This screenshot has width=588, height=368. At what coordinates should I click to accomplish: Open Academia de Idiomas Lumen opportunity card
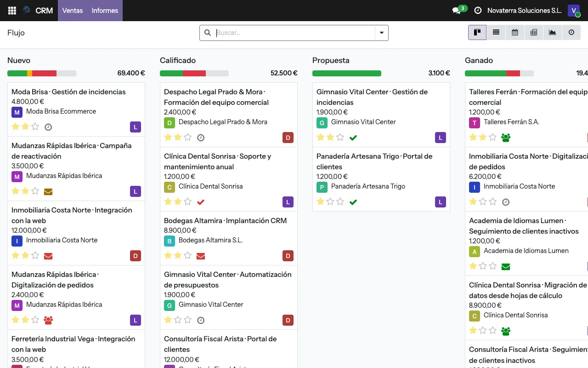tap(526, 243)
